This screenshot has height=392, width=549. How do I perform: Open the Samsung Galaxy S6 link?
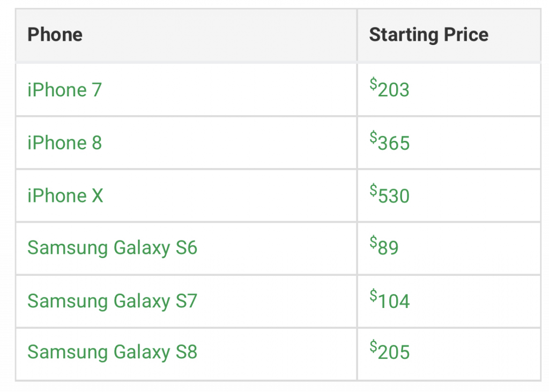click(x=113, y=248)
